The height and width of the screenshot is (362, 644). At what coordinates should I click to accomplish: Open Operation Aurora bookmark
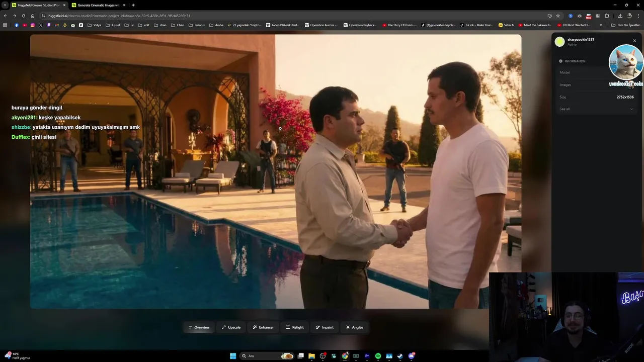click(321, 25)
